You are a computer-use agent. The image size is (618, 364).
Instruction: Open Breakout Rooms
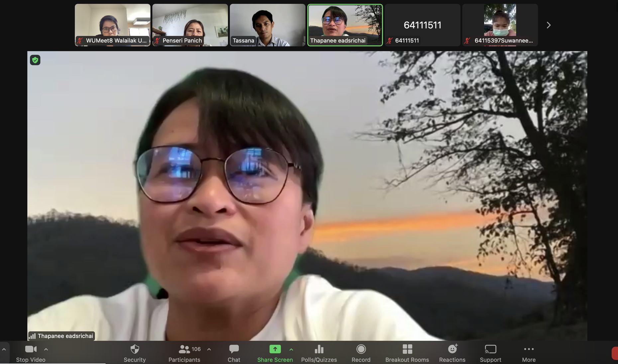click(407, 353)
